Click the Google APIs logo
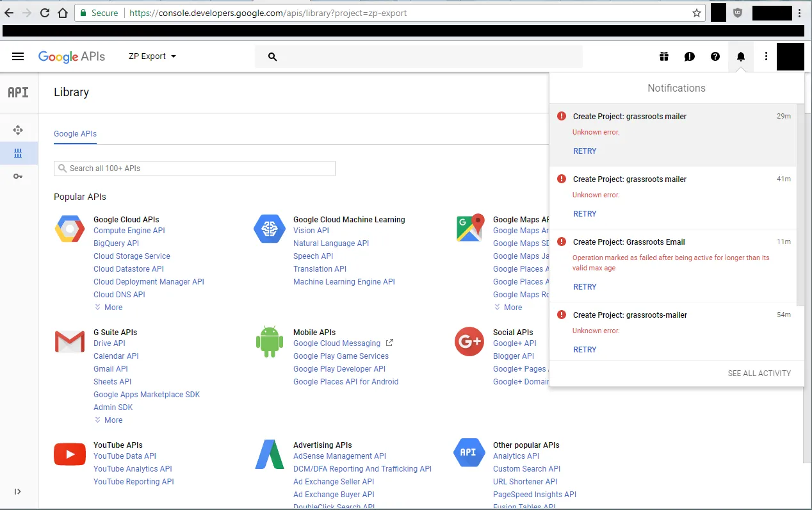Image resolution: width=812 pixels, height=510 pixels. (72, 56)
